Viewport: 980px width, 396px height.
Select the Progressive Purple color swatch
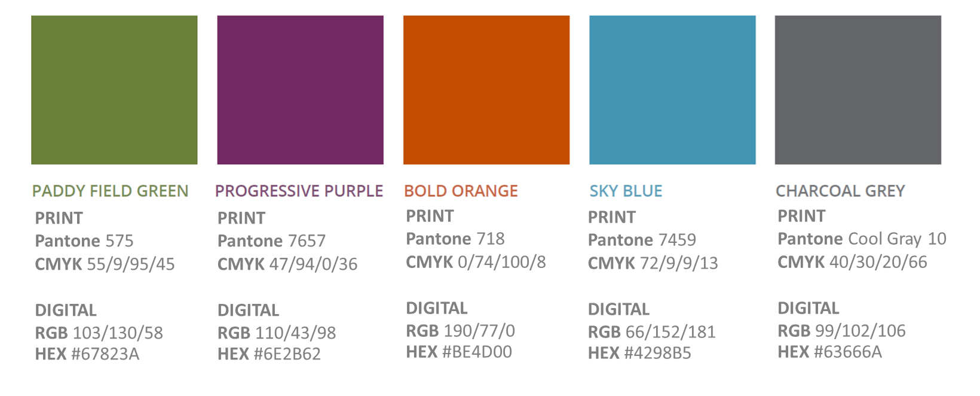pos(300,90)
